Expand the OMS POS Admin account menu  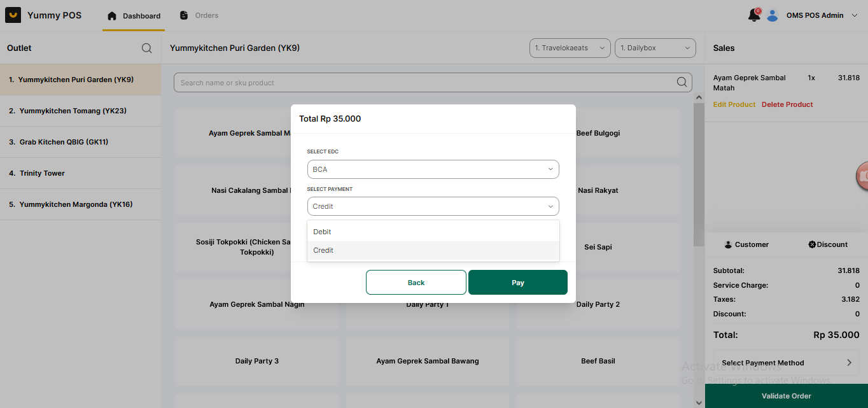[854, 15]
